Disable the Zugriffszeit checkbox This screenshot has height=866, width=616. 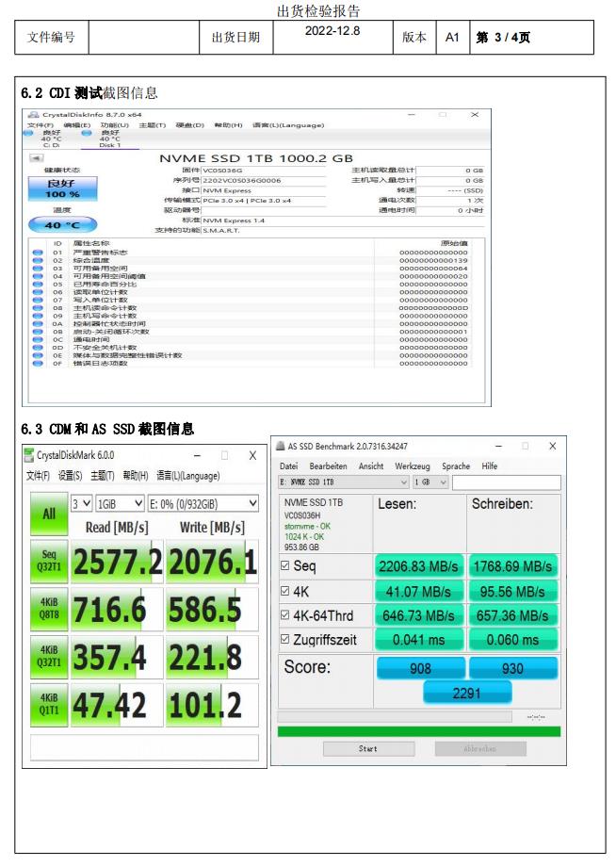coord(286,640)
